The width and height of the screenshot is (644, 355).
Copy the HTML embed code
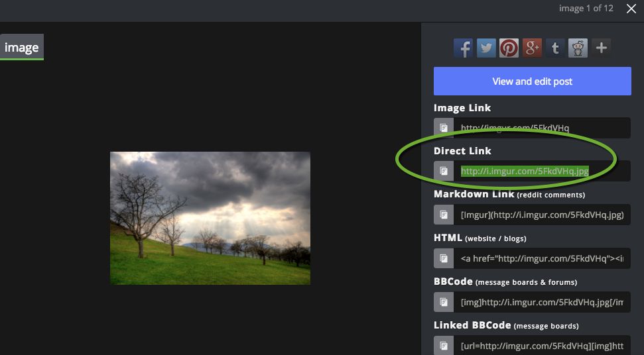pyautogui.click(x=444, y=258)
